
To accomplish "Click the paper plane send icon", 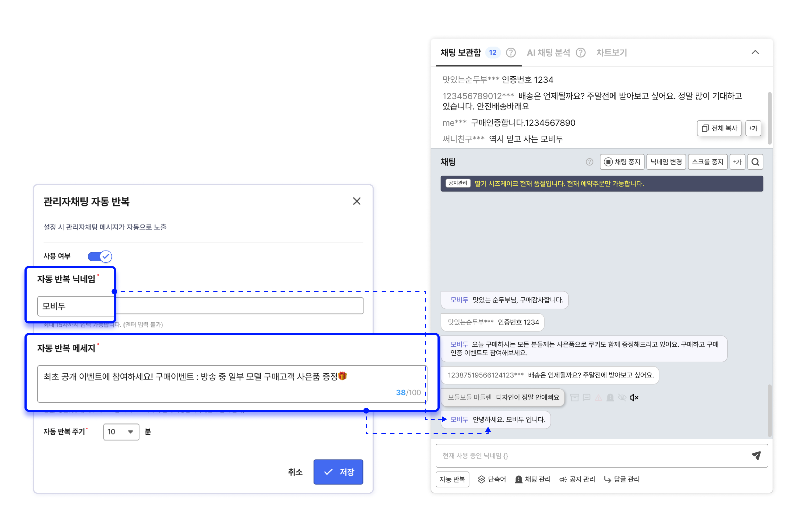I will pos(756,456).
